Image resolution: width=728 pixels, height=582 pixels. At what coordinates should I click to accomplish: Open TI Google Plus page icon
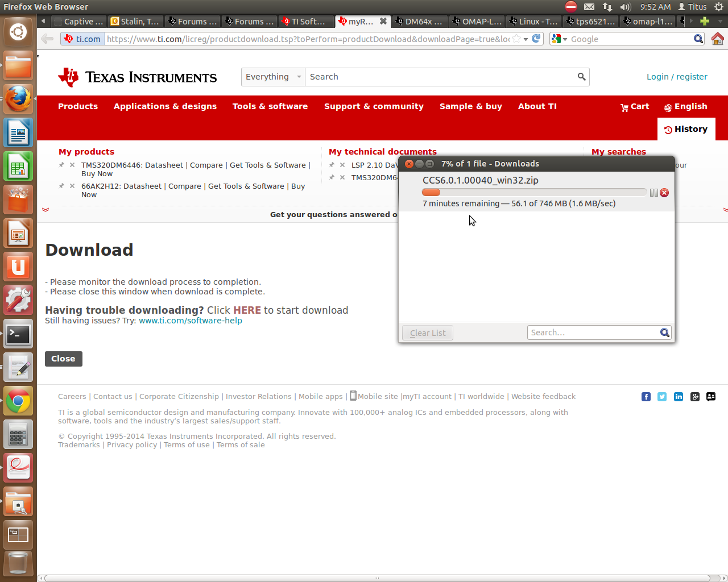(x=695, y=397)
